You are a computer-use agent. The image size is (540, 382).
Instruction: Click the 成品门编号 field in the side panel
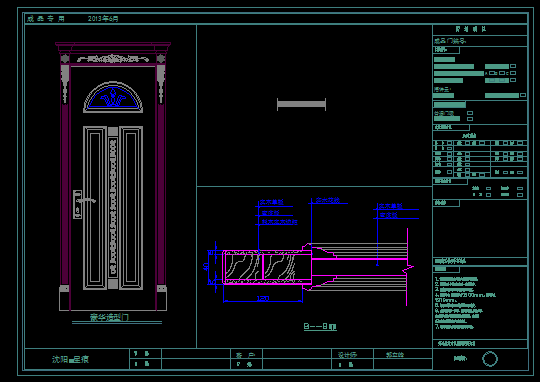pyautogui.click(x=480, y=41)
